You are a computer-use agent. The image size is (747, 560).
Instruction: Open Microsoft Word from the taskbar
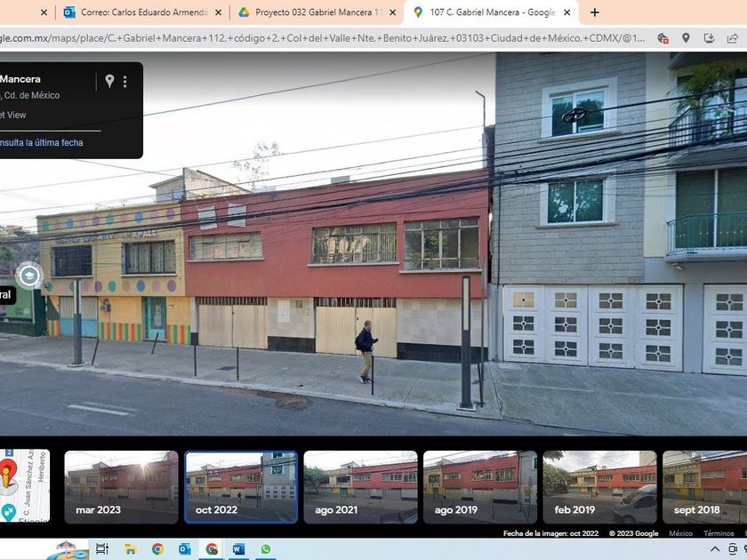(x=238, y=549)
